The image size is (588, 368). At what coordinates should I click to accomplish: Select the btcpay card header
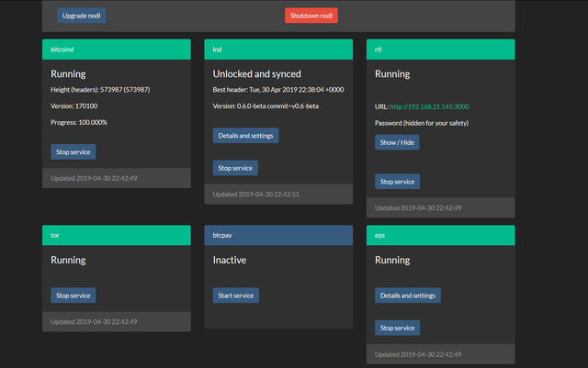278,235
